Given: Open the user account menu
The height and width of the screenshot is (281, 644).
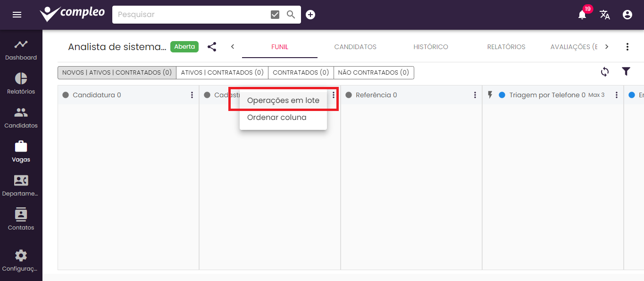Looking at the screenshot, I should pyautogui.click(x=627, y=15).
